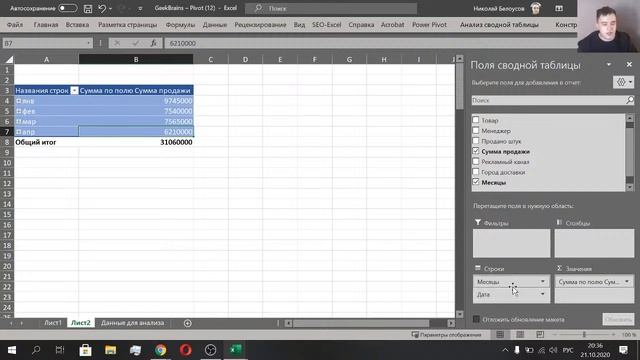Viewport: 640px width, 360px height.
Task: Click the formula bar cancel X icon
Action: coord(117,43)
